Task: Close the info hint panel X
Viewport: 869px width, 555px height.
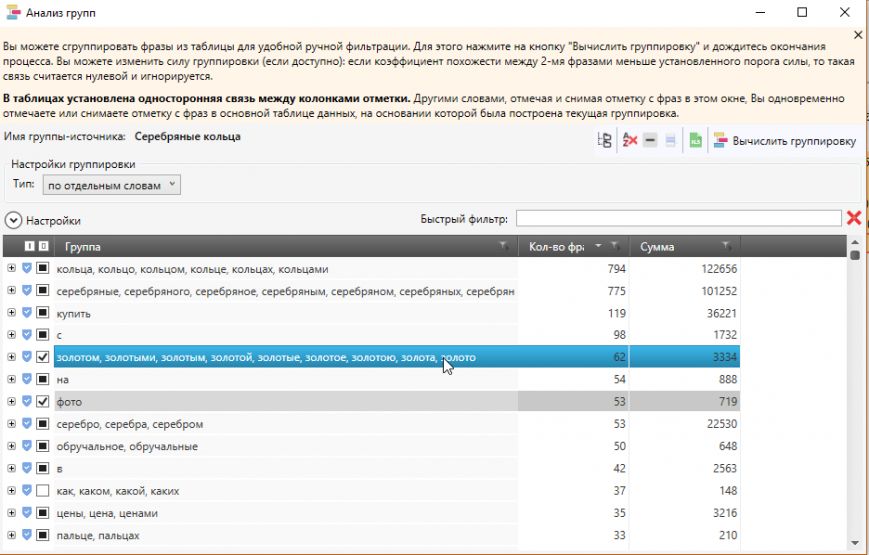Action: (x=858, y=35)
